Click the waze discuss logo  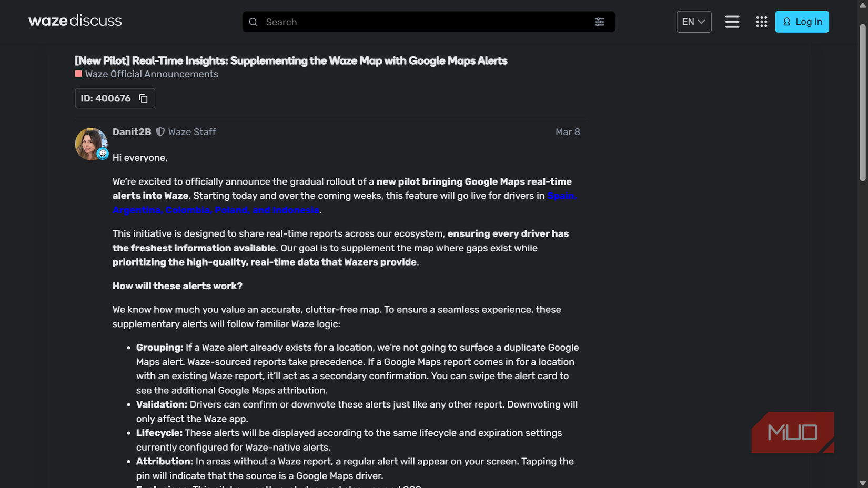(75, 21)
